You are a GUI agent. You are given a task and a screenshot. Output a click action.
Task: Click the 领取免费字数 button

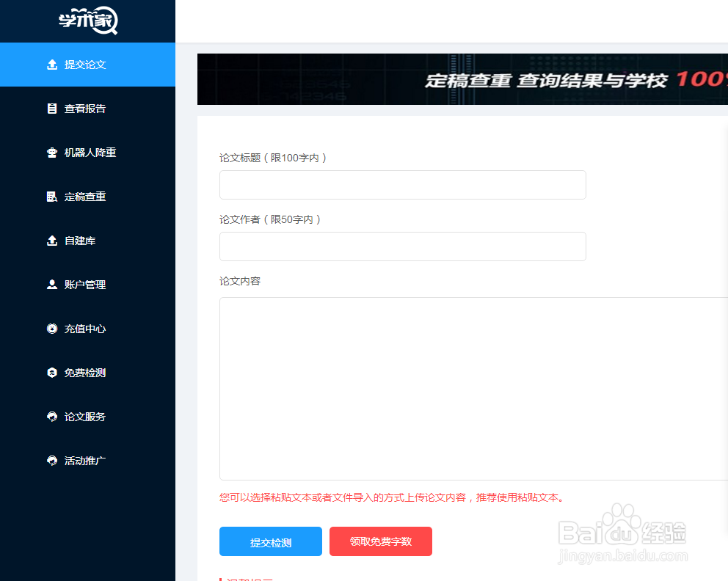pyautogui.click(x=381, y=541)
